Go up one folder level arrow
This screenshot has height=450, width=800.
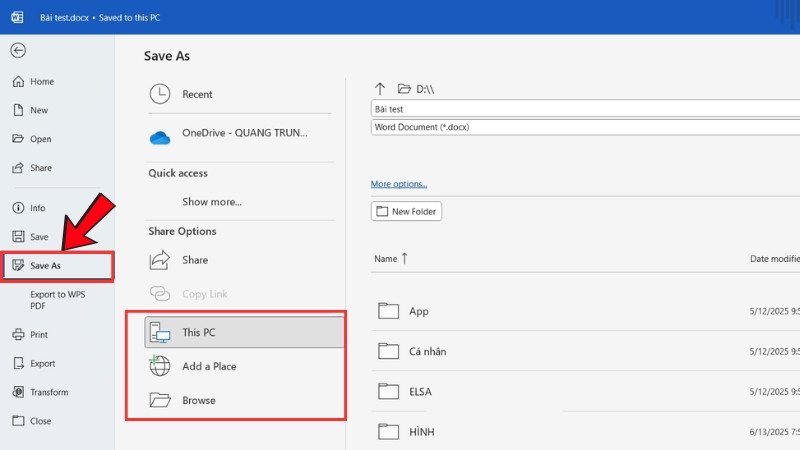coord(380,89)
